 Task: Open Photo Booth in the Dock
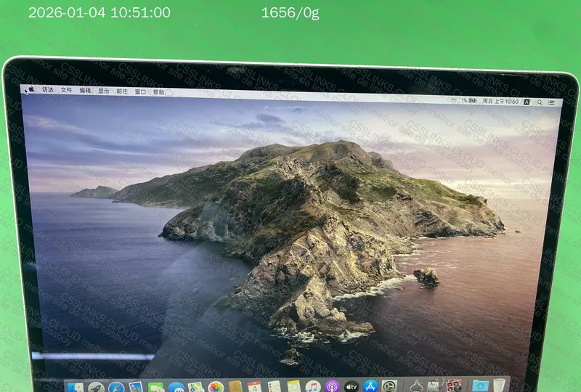tap(454, 385)
